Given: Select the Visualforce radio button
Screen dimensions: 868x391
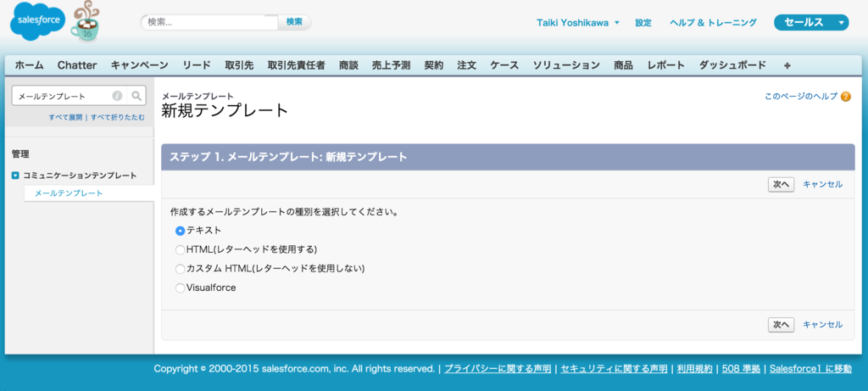Looking at the screenshot, I should click(180, 288).
